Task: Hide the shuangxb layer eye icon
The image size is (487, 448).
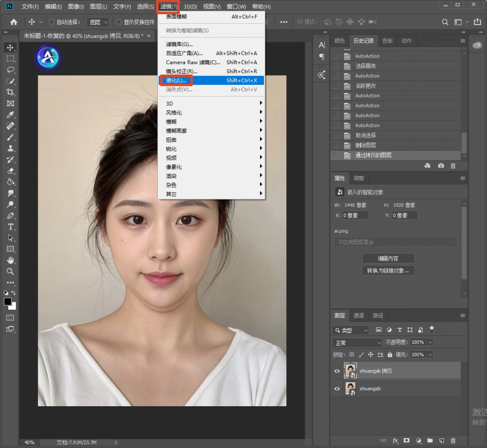Action: 337,389
